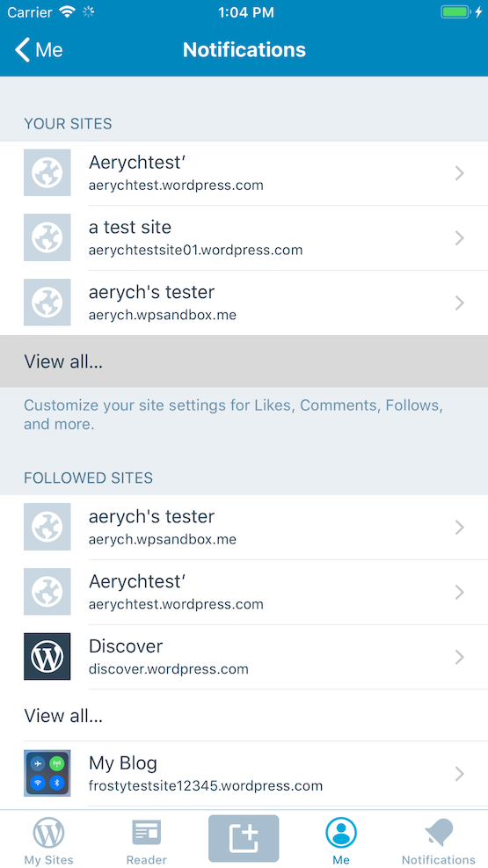This screenshot has height=868, width=488.
Task: Expand chevron next to Discover site
Action: [459, 657]
